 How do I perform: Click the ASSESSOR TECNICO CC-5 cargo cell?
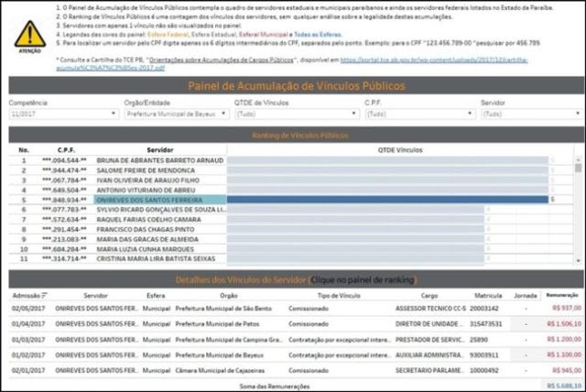tap(430, 309)
